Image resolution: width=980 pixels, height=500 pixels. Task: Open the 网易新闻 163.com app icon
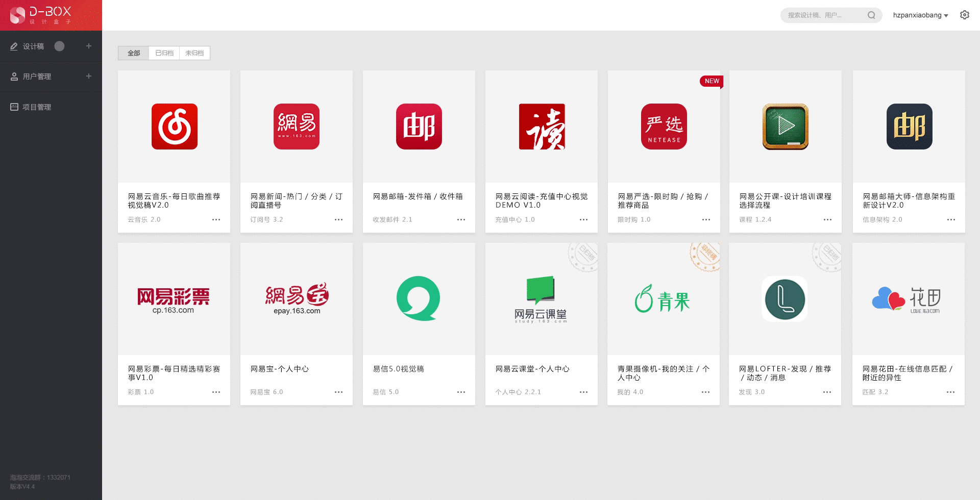coord(297,127)
